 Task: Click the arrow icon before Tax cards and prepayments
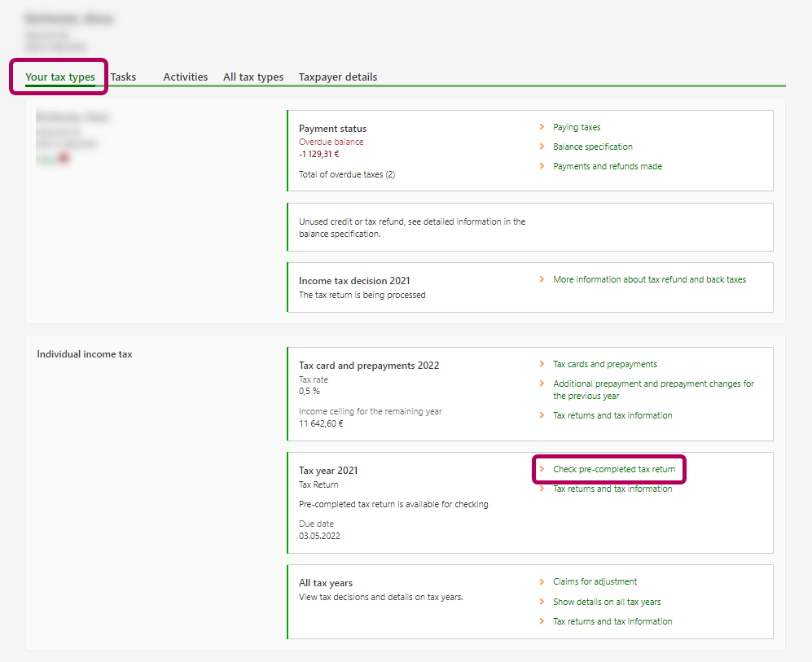pyautogui.click(x=542, y=364)
